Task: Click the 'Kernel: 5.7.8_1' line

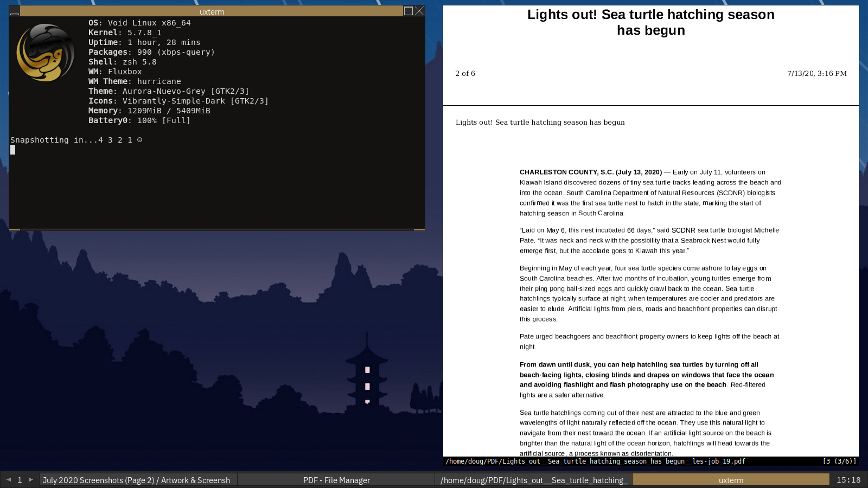Action: pos(125,33)
